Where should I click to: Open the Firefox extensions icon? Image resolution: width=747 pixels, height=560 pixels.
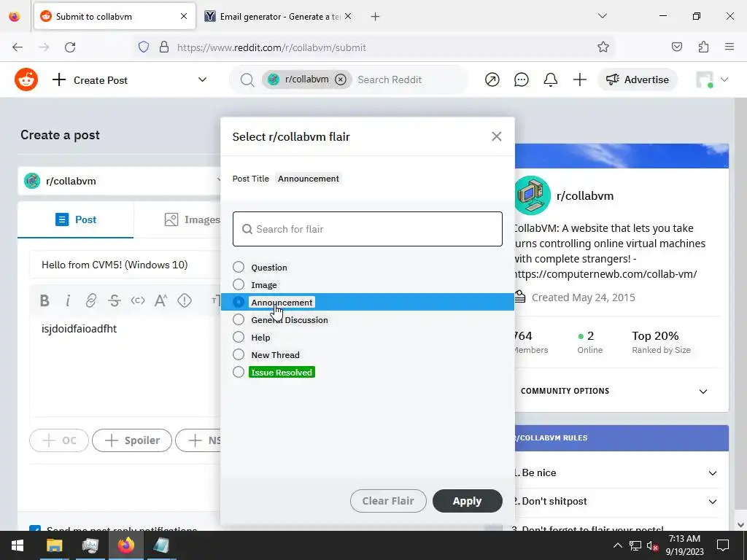point(703,47)
